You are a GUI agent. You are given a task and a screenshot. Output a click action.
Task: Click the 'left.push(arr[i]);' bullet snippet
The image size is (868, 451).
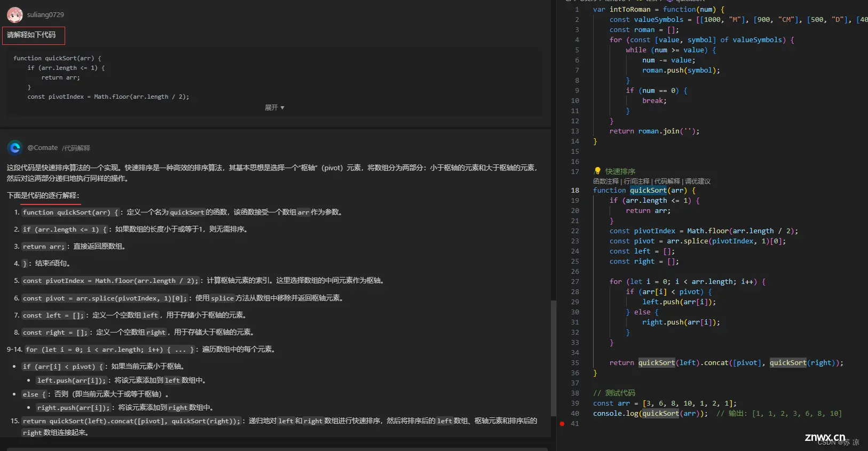(72, 381)
